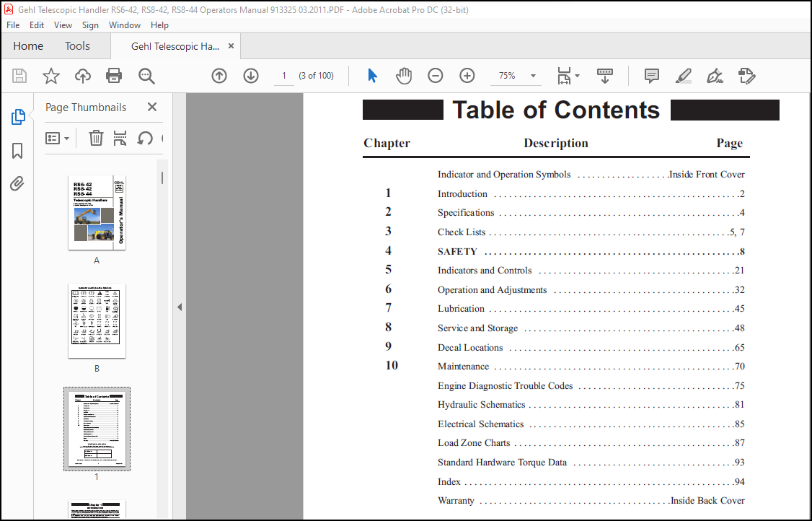Delete selected page with trash icon
This screenshot has width=812, height=521.
(96, 138)
